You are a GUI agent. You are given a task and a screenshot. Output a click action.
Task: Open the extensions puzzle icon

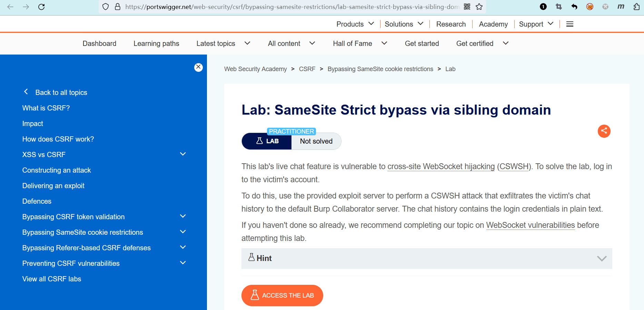point(637,7)
